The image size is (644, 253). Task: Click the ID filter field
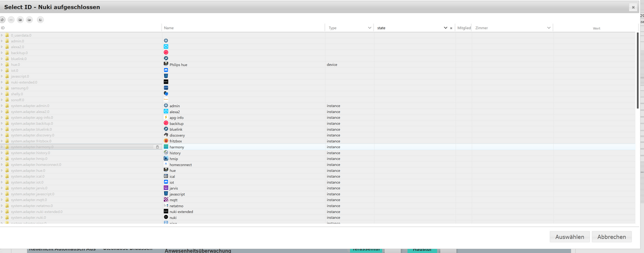click(x=80, y=27)
